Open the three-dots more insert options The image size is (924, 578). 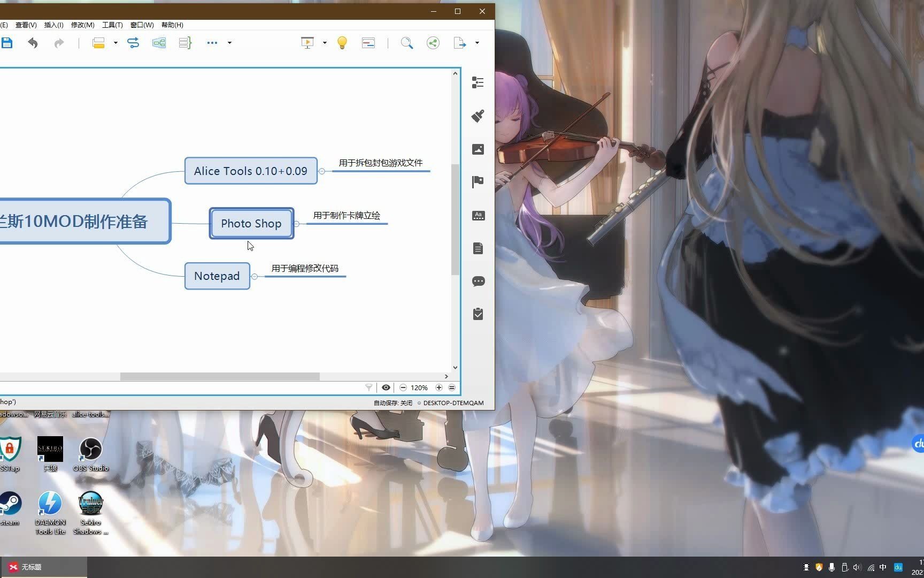[212, 43]
